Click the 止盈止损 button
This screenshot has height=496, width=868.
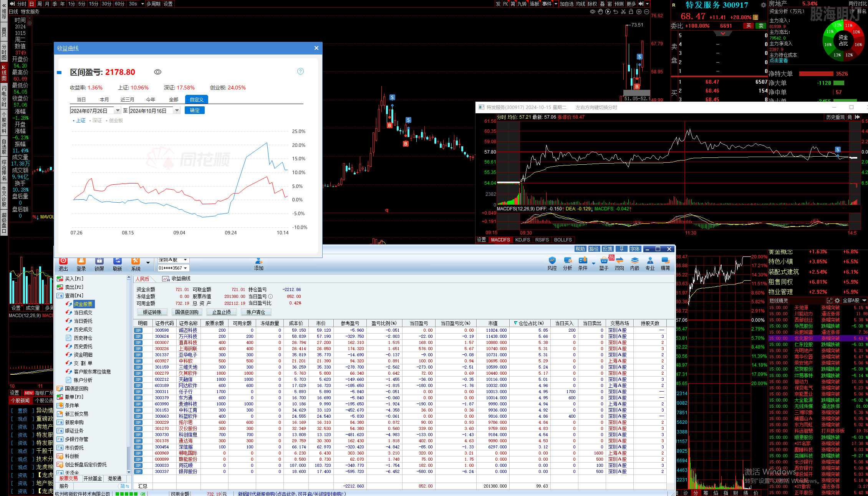(x=221, y=312)
